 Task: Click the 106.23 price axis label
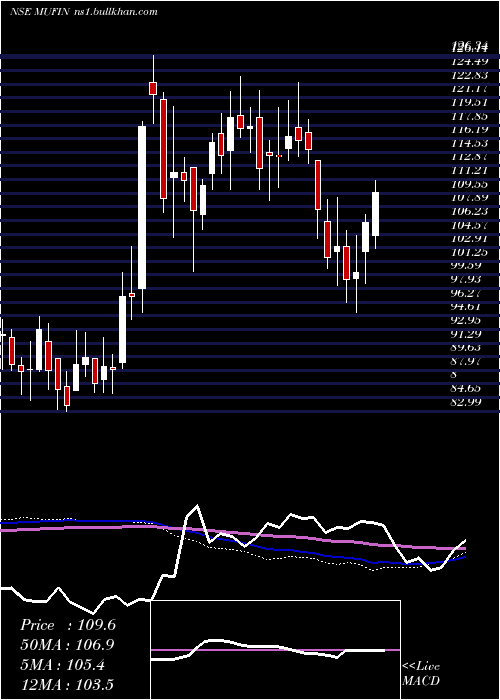coord(470,211)
